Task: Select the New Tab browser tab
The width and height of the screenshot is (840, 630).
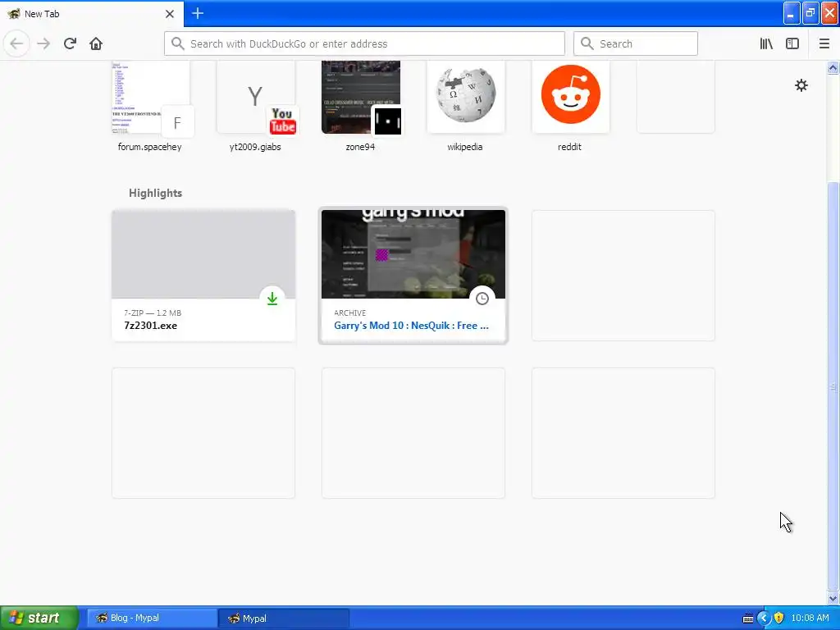Action: click(x=92, y=13)
